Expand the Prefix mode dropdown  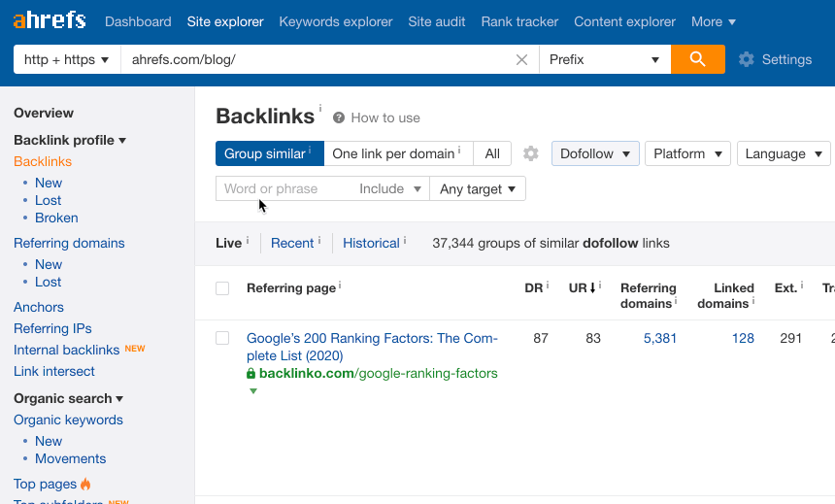pos(604,59)
